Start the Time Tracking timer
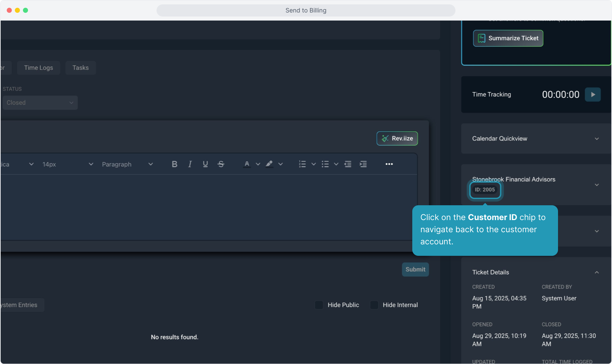Viewport: 612px width, 364px height. (593, 95)
